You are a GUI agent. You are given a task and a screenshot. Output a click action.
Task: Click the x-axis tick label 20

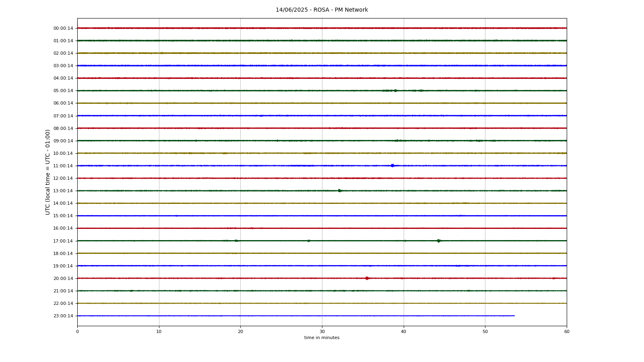[x=240, y=331]
